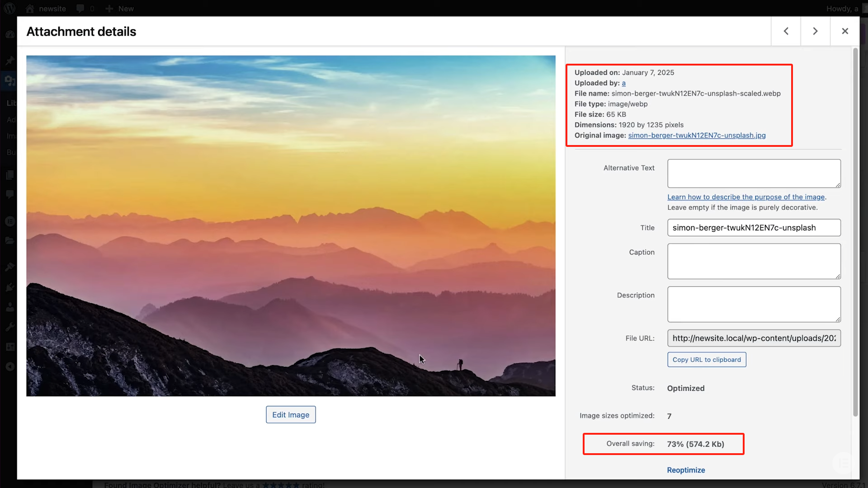Click Copy URL to clipboard
Viewport: 868px width, 488px height.
pos(707,359)
